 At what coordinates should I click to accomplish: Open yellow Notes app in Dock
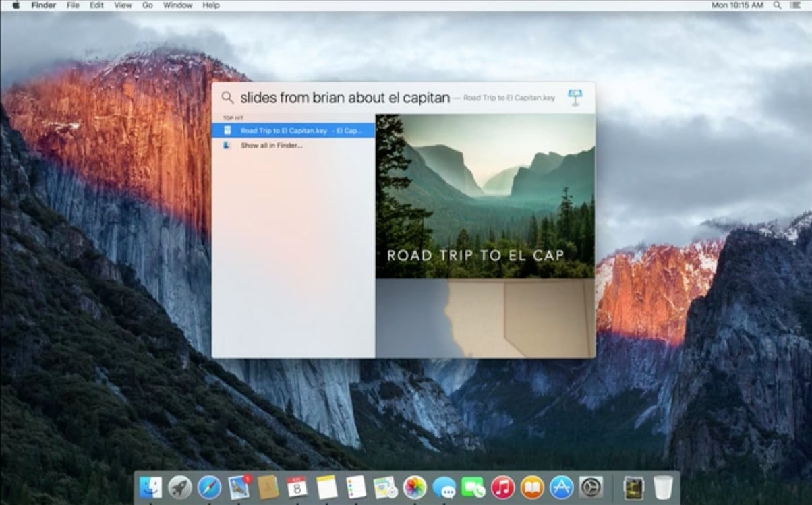coord(326,487)
